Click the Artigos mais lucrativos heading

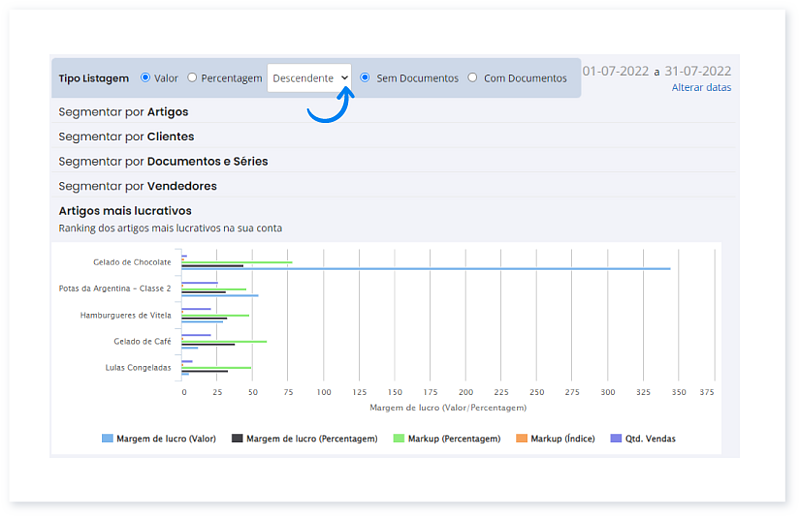[125, 211]
